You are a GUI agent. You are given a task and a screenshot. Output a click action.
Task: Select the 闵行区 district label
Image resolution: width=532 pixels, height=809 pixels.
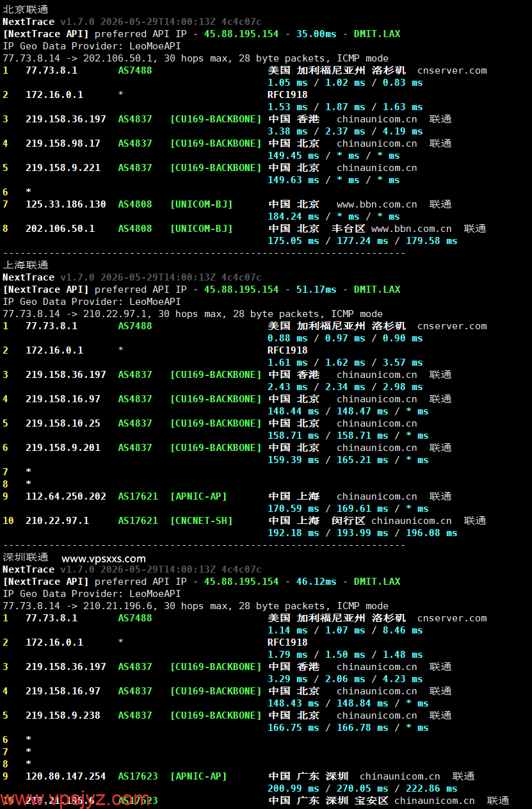tap(348, 521)
